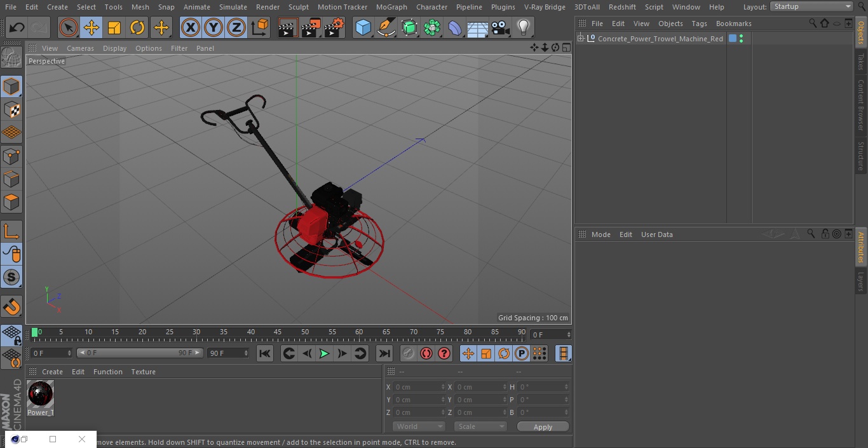868x448 pixels.
Task: Click the timeline layout film icon
Action: coord(564,353)
